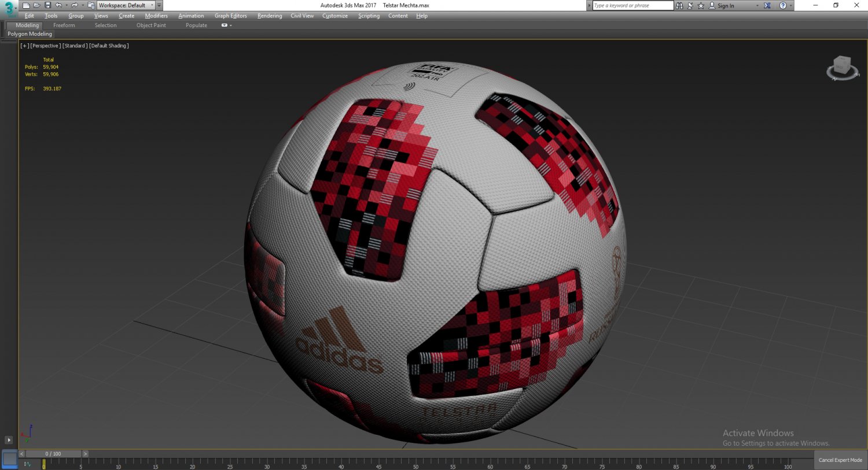Step time slider back with left arrow
868x470 pixels.
click(x=22, y=454)
